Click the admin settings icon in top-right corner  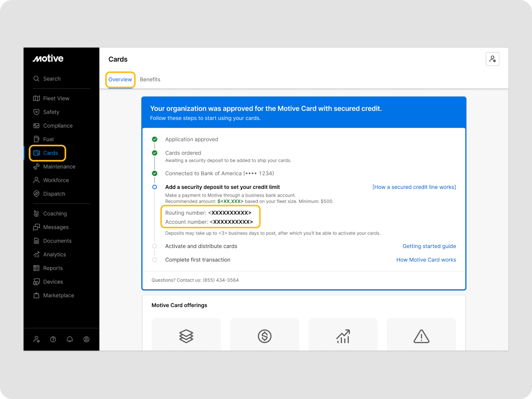point(492,59)
